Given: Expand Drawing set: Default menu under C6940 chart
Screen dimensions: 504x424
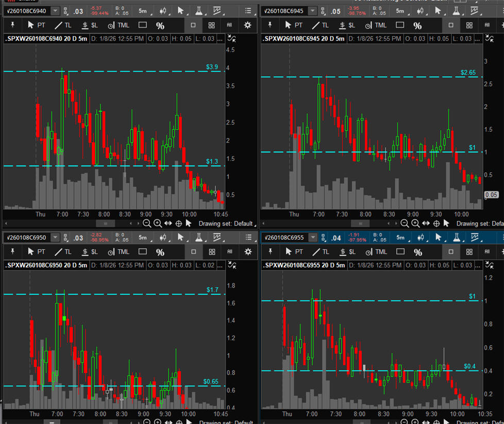Looking at the screenshot, I should point(226,223).
